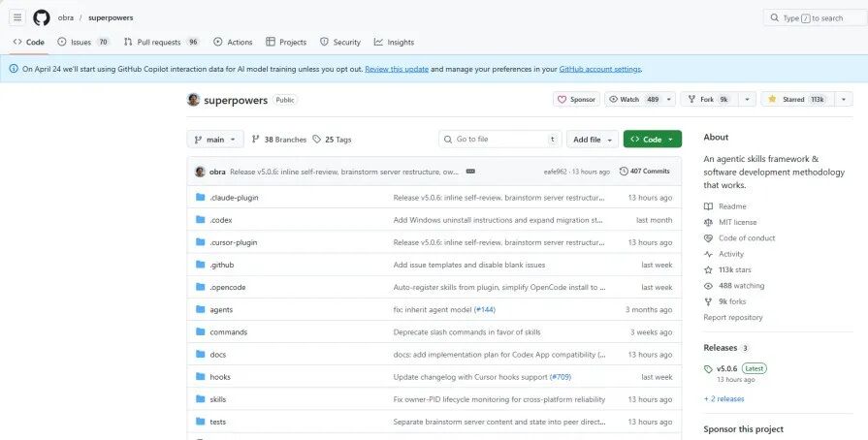Switch to the Code tab
The image size is (868, 440).
(29, 42)
